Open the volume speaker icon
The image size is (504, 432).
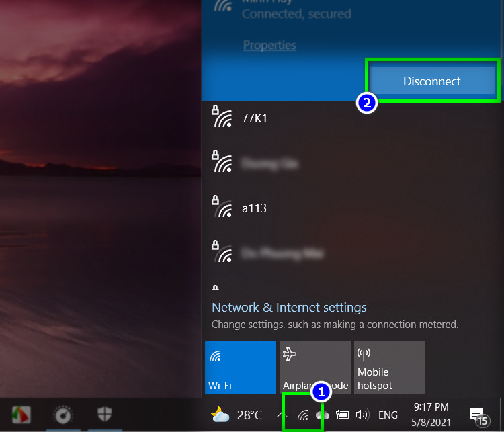pyautogui.click(x=362, y=415)
